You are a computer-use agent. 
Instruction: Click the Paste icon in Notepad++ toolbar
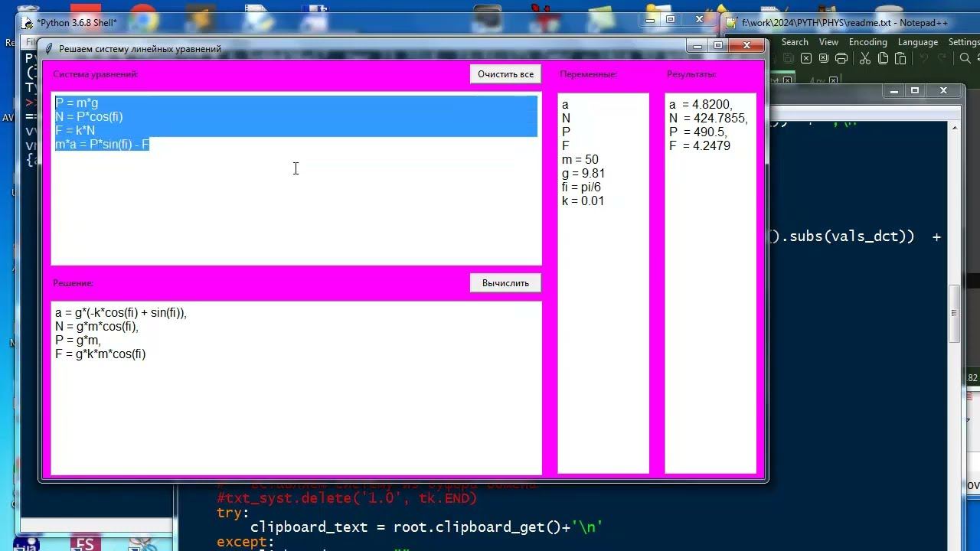[x=900, y=59]
